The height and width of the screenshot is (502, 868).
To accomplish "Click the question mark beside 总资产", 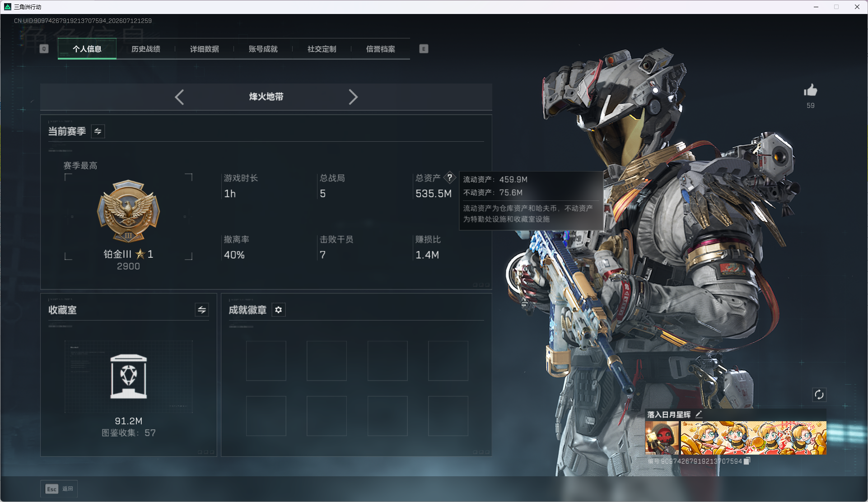I will pos(450,177).
